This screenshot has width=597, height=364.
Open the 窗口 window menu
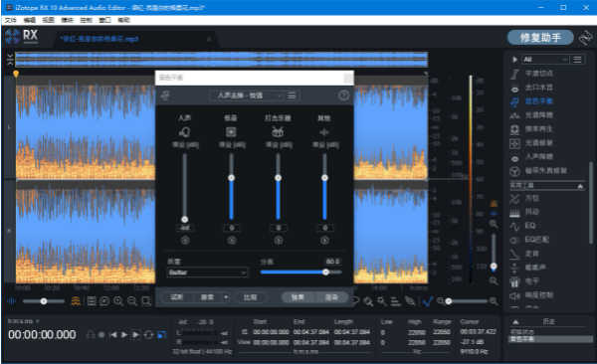(x=104, y=20)
